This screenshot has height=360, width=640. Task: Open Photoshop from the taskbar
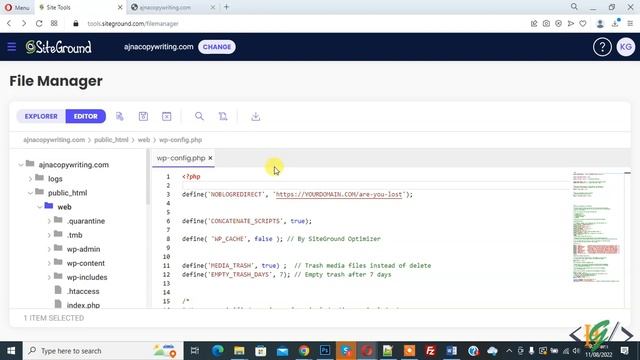(x=325, y=351)
